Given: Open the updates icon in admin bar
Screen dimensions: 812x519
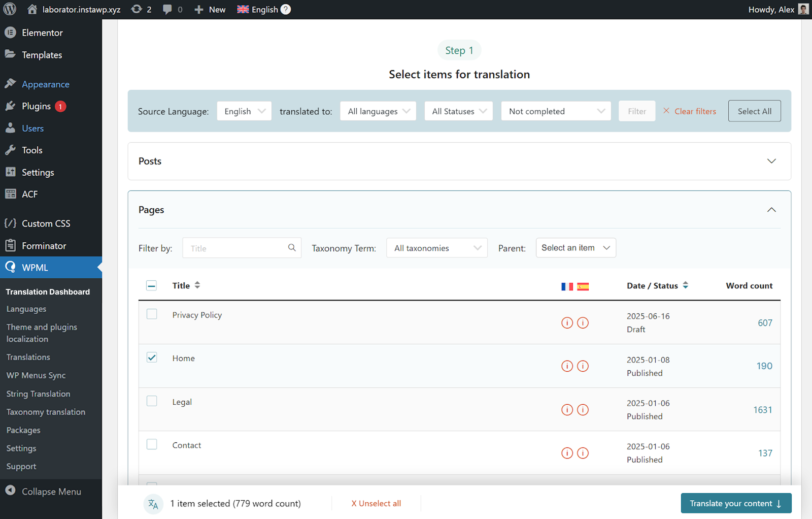Looking at the screenshot, I should point(137,9).
